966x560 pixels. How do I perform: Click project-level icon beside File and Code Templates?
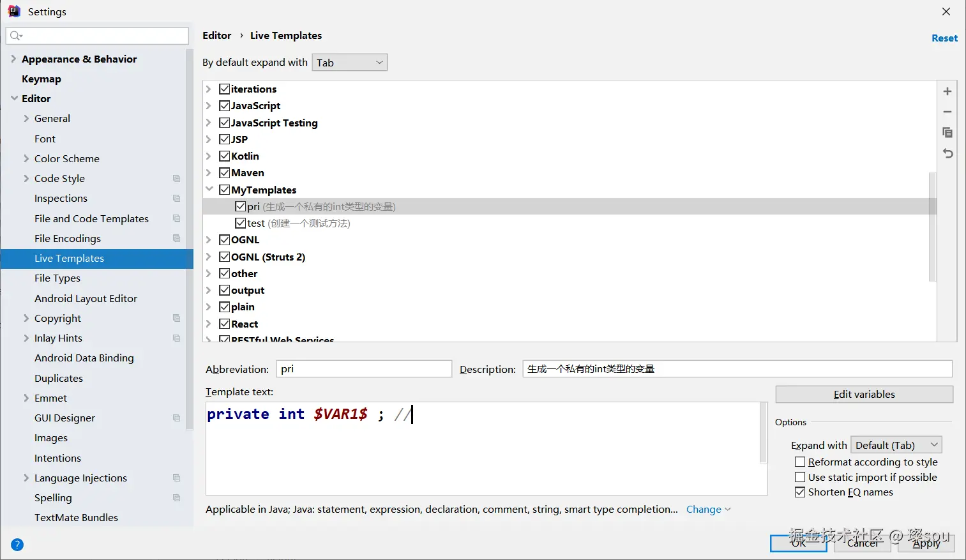coord(177,218)
